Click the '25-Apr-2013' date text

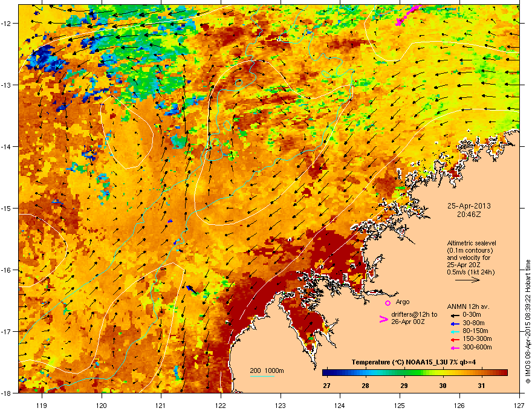tap(469, 206)
